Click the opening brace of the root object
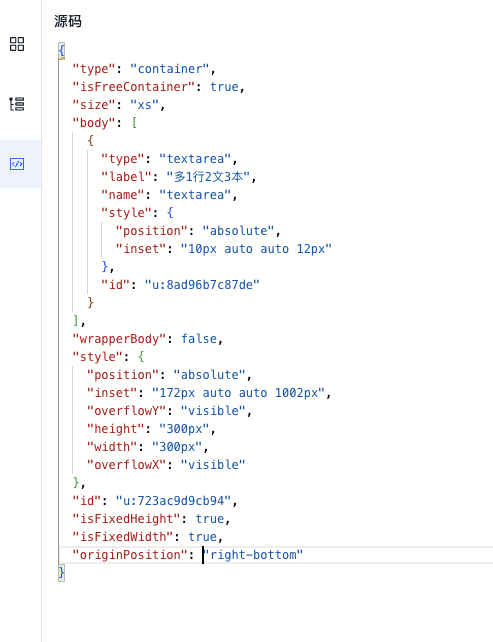The width and height of the screenshot is (493, 642). tap(61, 51)
